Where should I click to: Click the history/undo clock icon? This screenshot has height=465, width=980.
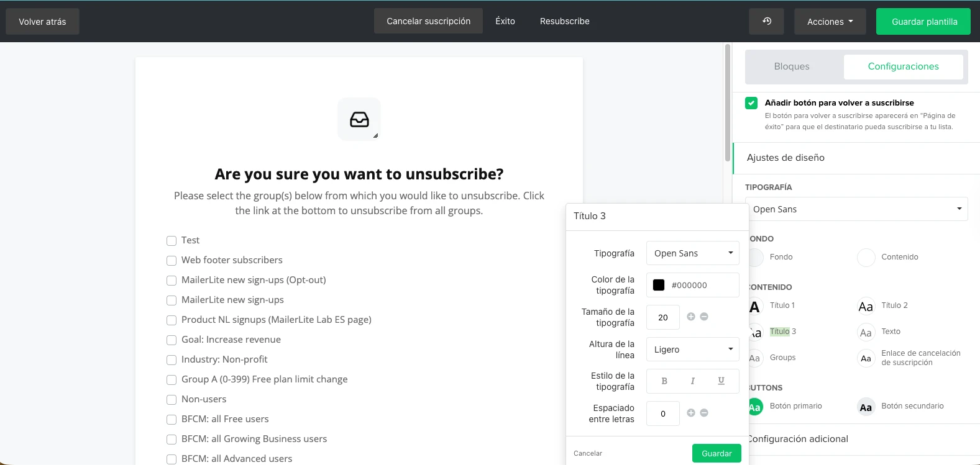[766, 21]
